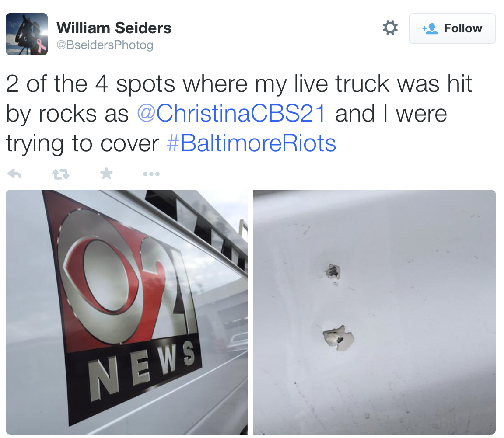504x438 pixels.
Task: Click the reply arrow icon
Action: coord(14,174)
